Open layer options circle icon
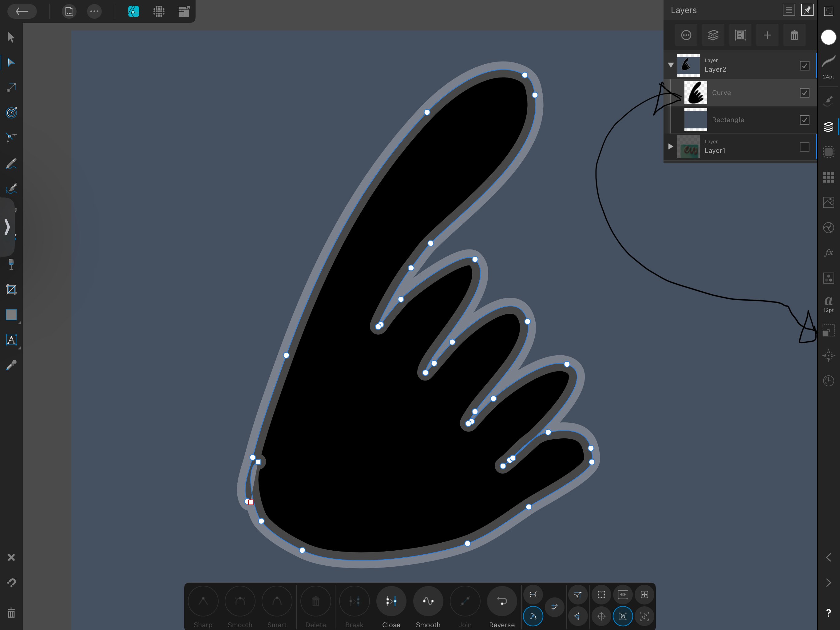 [x=686, y=35]
